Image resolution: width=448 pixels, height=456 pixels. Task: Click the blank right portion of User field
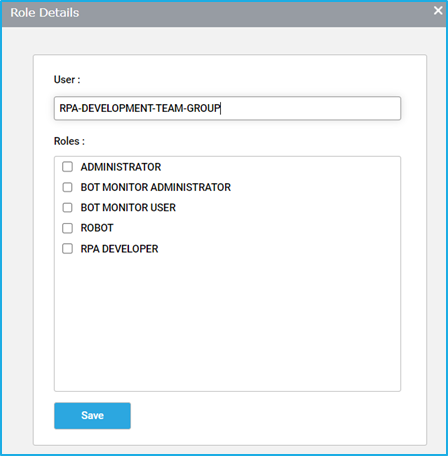point(310,108)
